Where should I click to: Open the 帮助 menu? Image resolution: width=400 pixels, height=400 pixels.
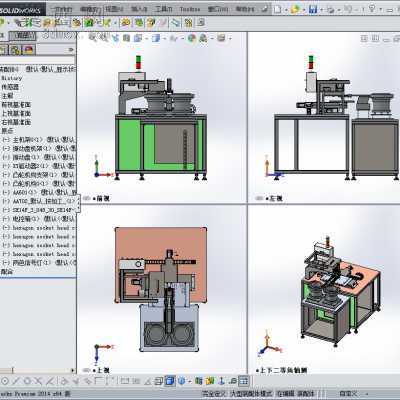point(245,9)
